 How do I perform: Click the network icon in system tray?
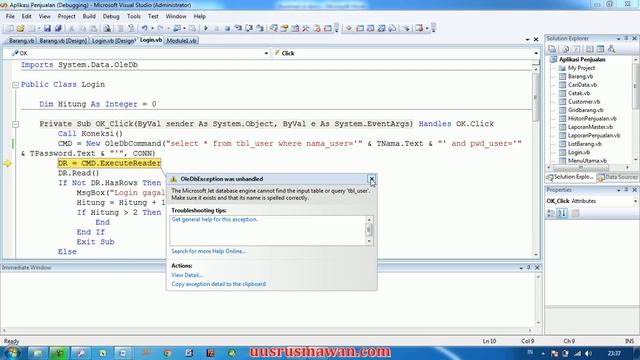577,353
